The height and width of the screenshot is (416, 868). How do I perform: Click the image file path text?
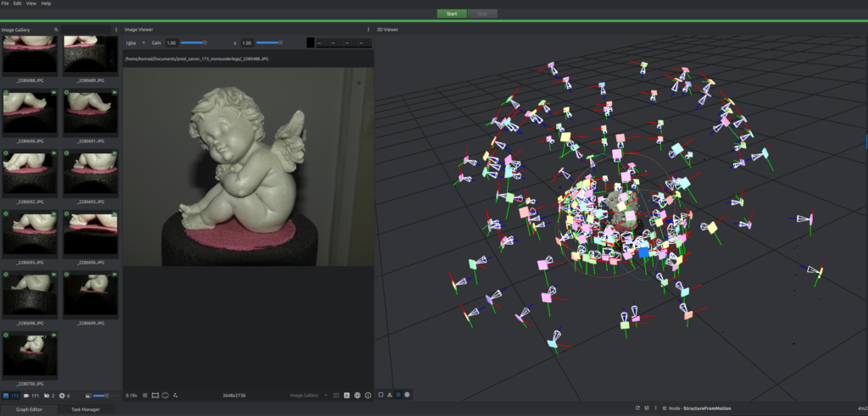click(x=197, y=58)
